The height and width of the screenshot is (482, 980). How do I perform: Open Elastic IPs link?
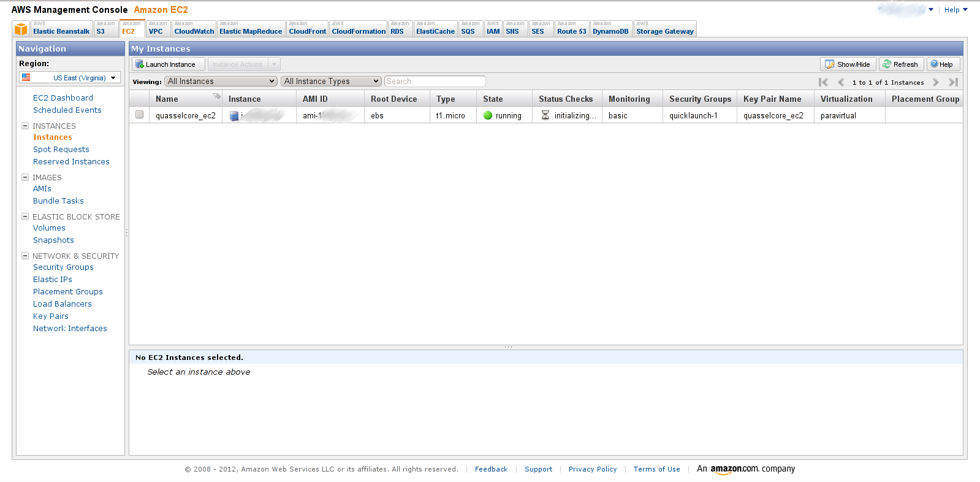click(53, 279)
